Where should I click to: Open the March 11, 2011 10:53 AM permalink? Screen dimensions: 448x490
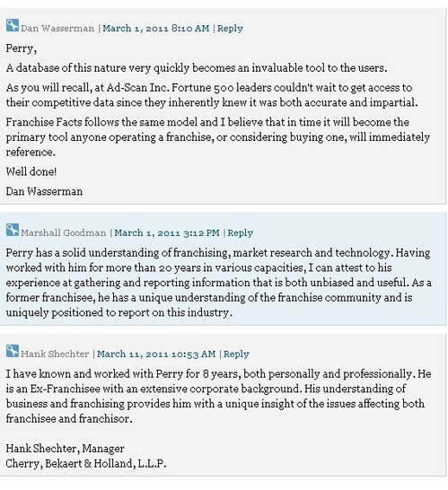point(156,354)
